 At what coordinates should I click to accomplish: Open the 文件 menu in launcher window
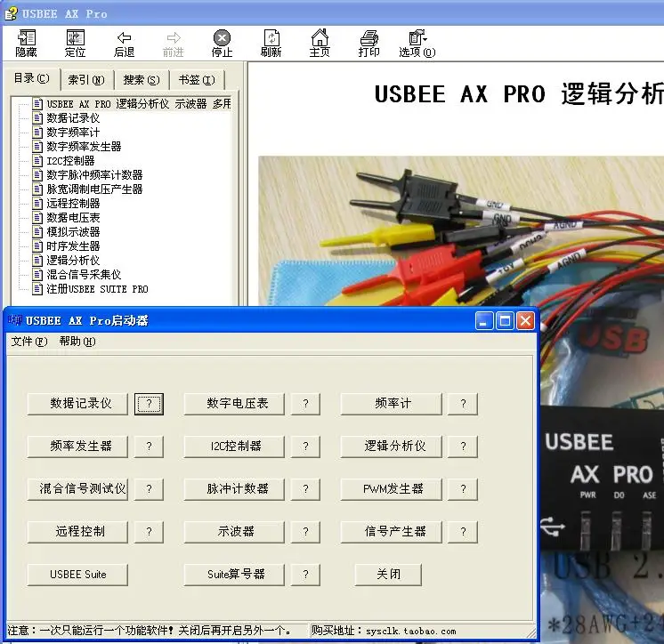click(x=29, y=342)
